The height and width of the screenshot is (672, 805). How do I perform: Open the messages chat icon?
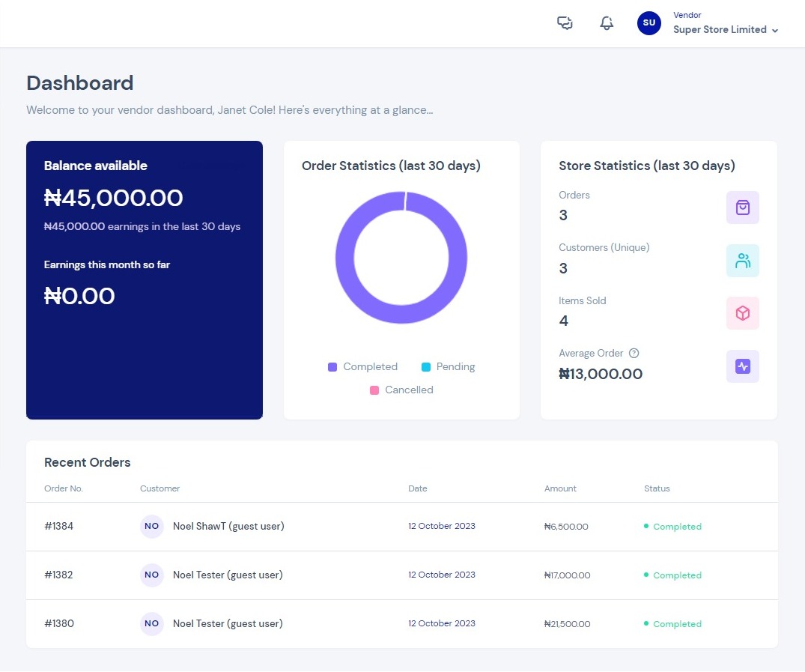pos(565,23)
